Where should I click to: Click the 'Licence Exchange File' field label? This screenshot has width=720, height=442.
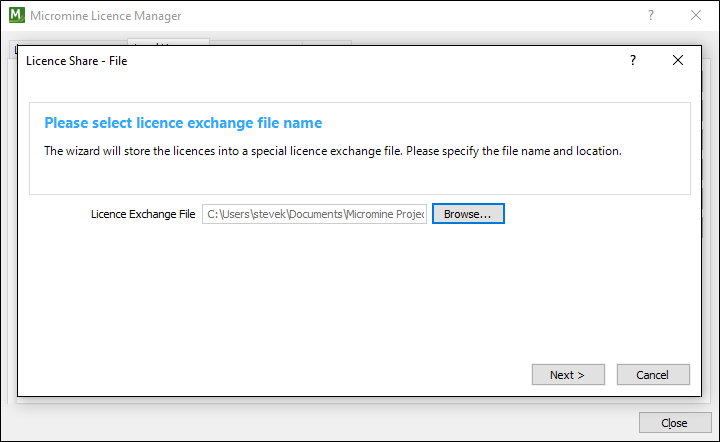pyautogui.click(x=143, y=214)
